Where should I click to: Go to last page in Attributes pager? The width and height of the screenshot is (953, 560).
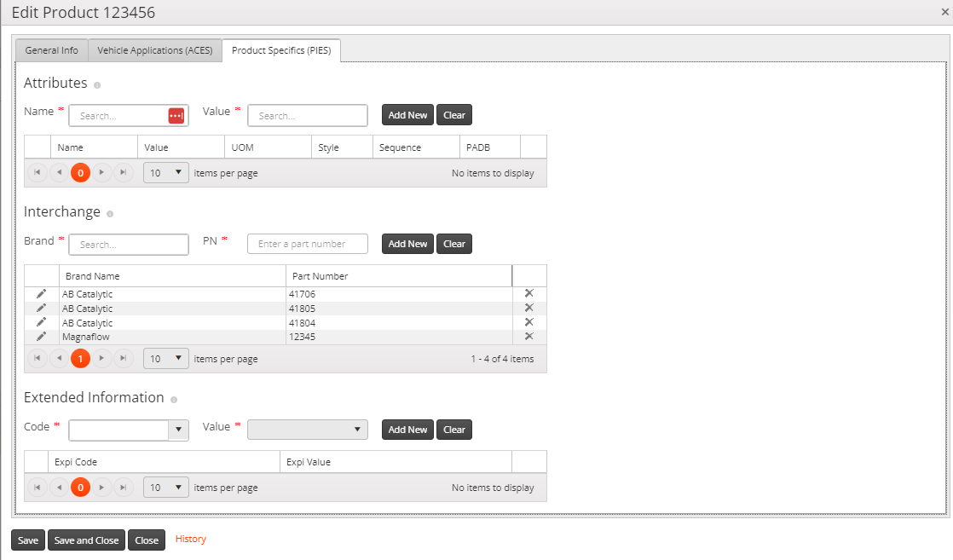click(x=124, y=173)
